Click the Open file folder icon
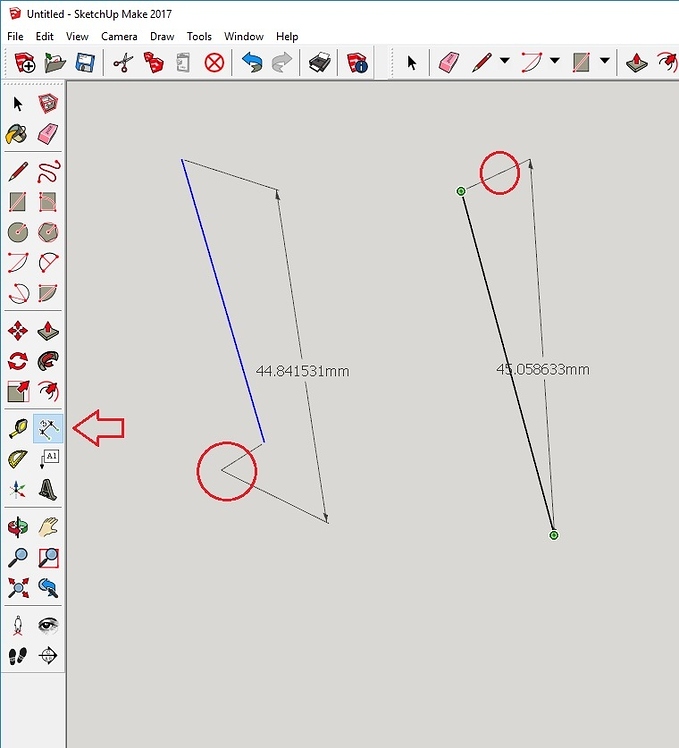Image resolution: width=679 pixels, height=748 pixels. [55, 62]
